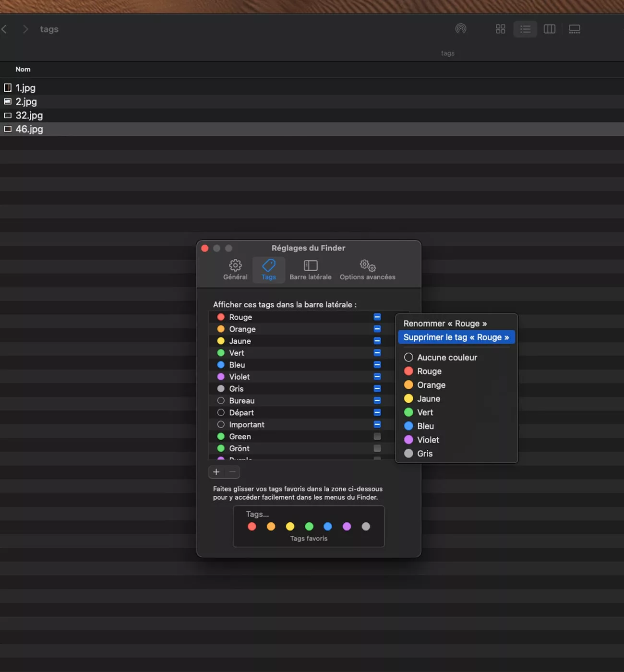Switch to gallery view
Screen dimensions: 624x672
[x=575, y=29]
